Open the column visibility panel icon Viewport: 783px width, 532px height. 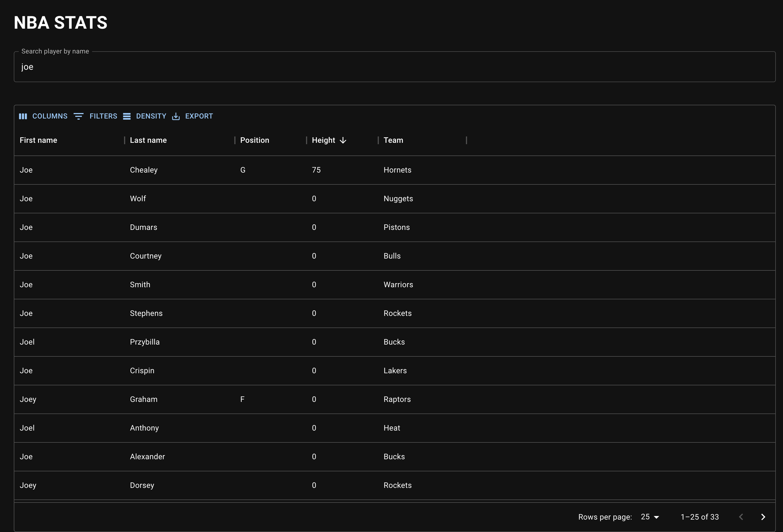(x=23, y=116)
